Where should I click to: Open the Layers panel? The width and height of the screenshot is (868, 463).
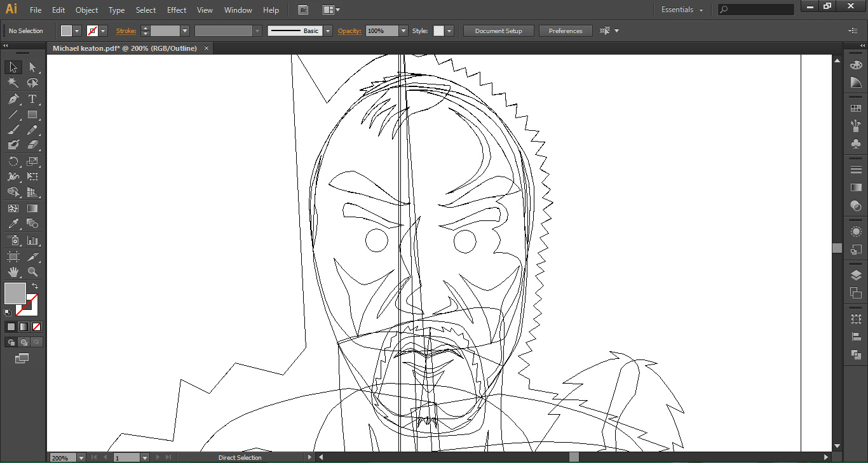pyautogui.click(x=856, y=275)
